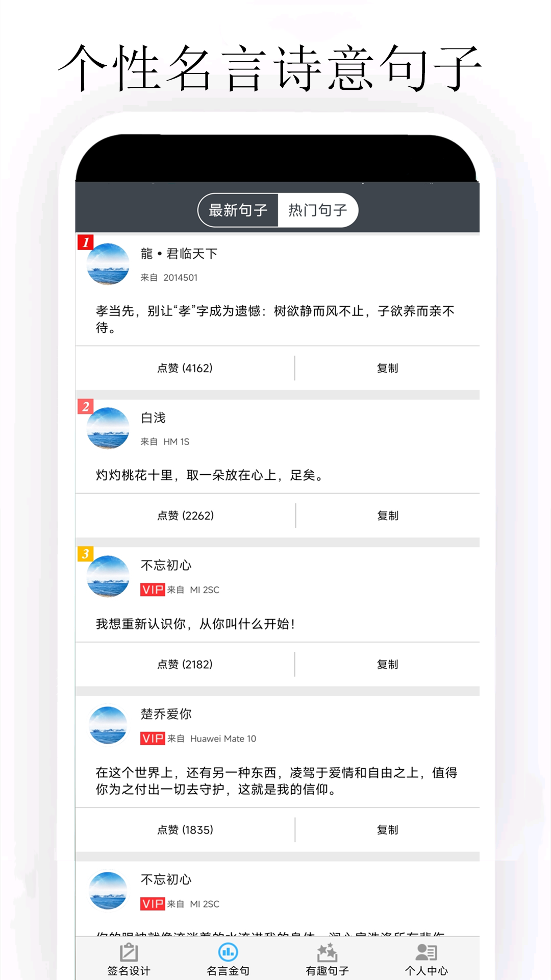Open avatar of 龍•君临天下
Image resolution: width=551 pixels, height=980 pixels.
108,264
